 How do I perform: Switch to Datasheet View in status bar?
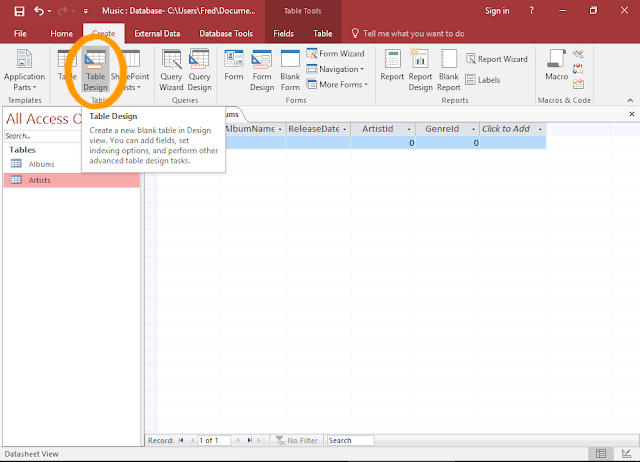pyautogui.click(x=600, y=453)
